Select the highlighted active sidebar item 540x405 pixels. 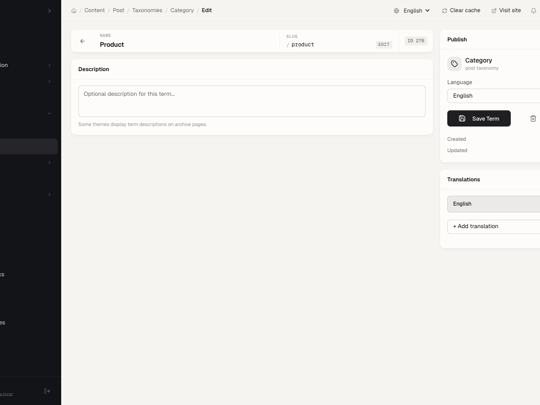(x=29, y=146)
